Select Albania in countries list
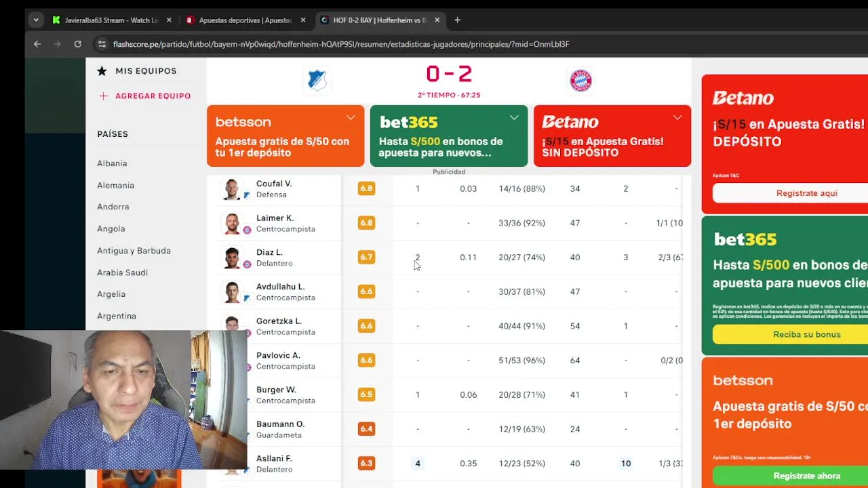This screenshot has width=868, height=488. 112,163
